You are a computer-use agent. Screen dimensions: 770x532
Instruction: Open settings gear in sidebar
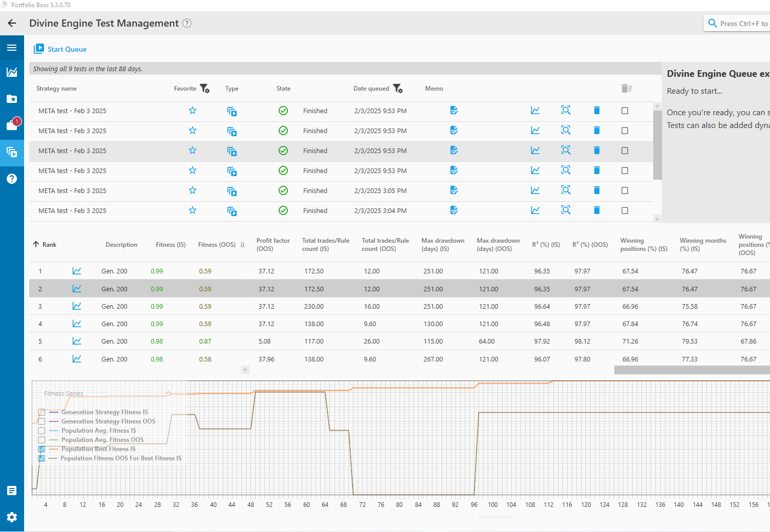click(x=12, y=517)
